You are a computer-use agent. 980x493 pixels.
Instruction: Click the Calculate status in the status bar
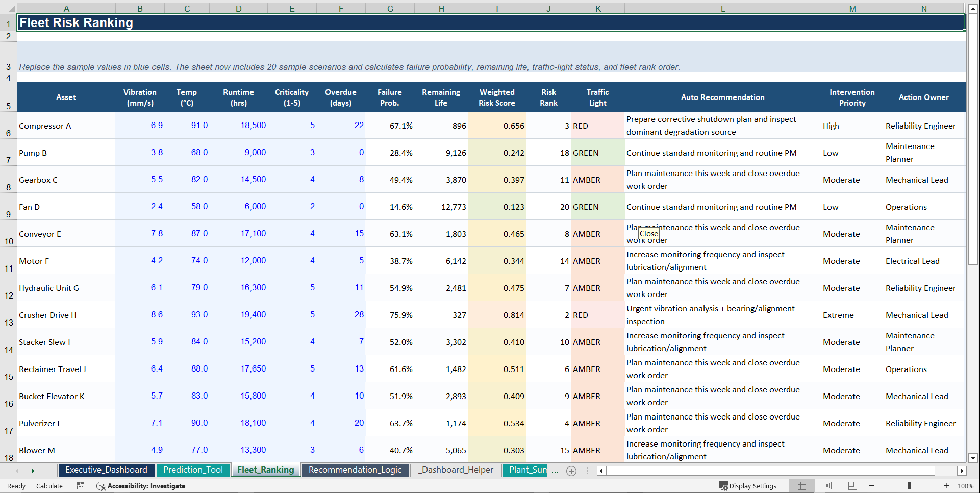click(x=49, y=486)
